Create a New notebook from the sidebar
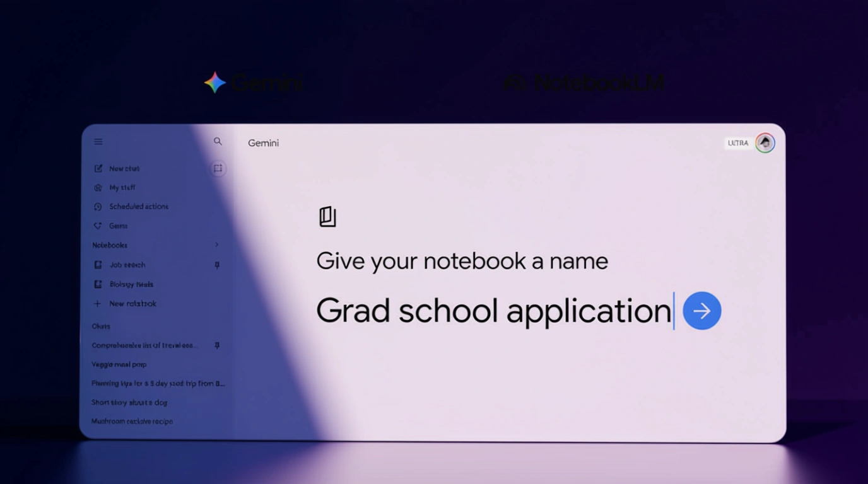The height and width of the screenshot is (484, 868). tap(132, 304)
